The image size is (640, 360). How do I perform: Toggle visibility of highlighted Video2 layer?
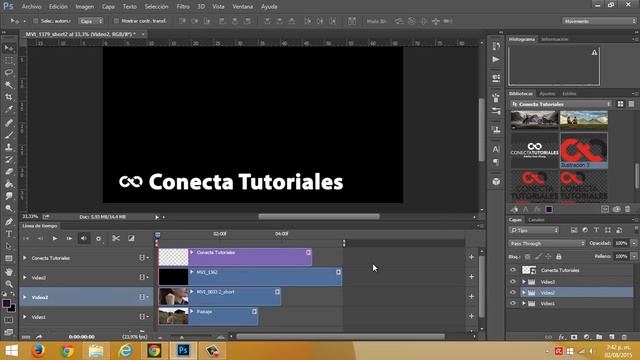tap(513, 292)
